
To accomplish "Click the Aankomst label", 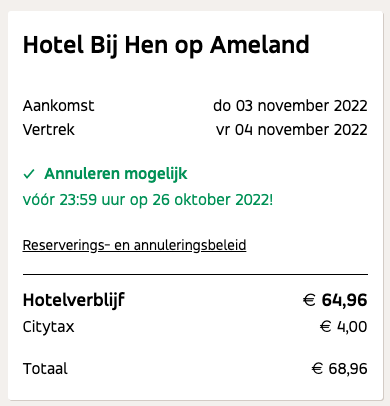I will click(x=58, y=106).
